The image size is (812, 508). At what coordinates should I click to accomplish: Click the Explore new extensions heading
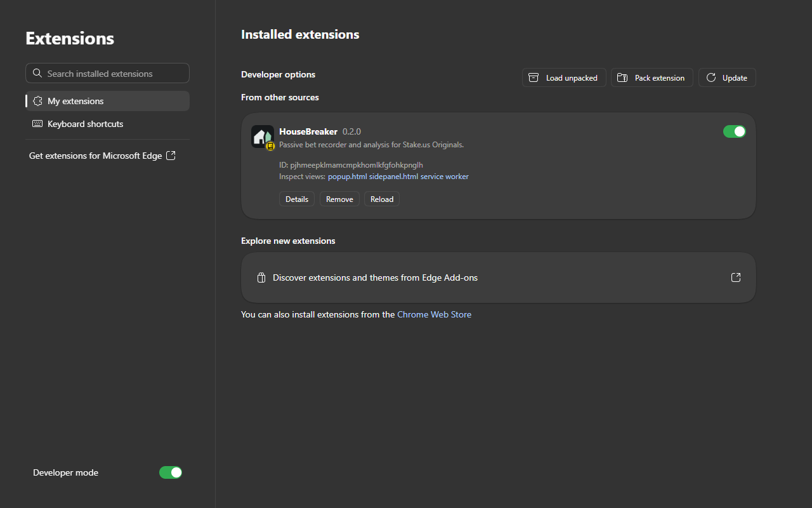pos(288,241)
